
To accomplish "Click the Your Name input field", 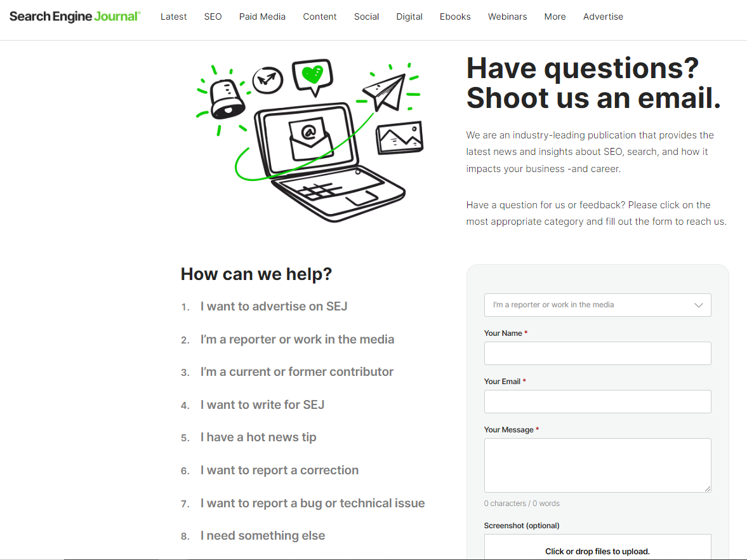I will point(597,353).
